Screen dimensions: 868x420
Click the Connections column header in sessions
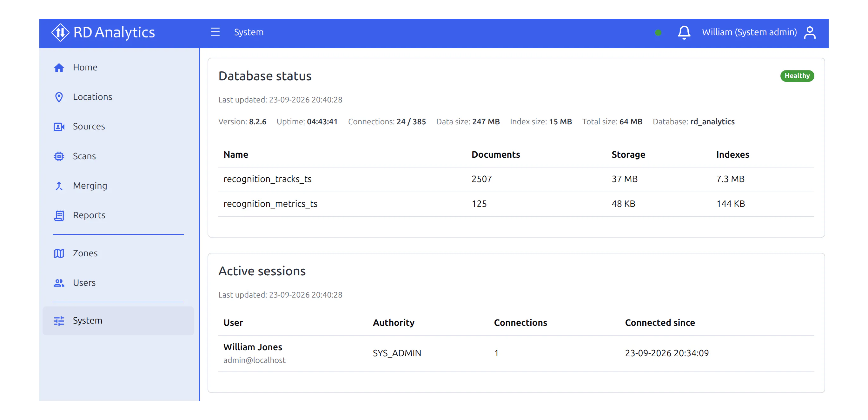pyautogui.click(x=520, y=323)
